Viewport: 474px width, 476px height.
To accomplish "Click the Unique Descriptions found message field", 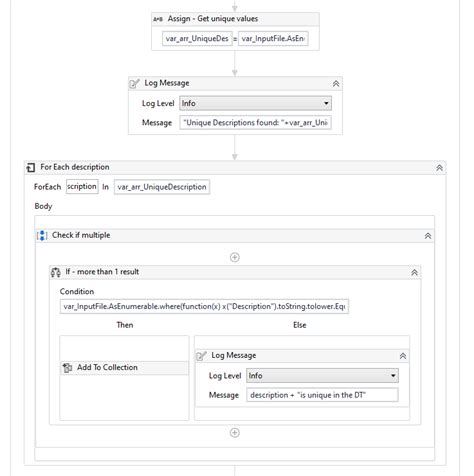I will tap(255, 123).
